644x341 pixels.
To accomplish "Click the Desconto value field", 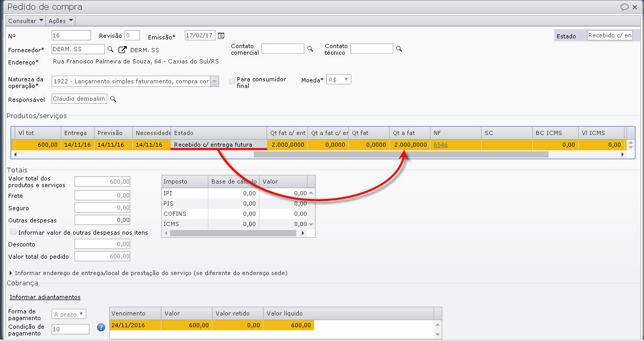I will coord(102,244).
